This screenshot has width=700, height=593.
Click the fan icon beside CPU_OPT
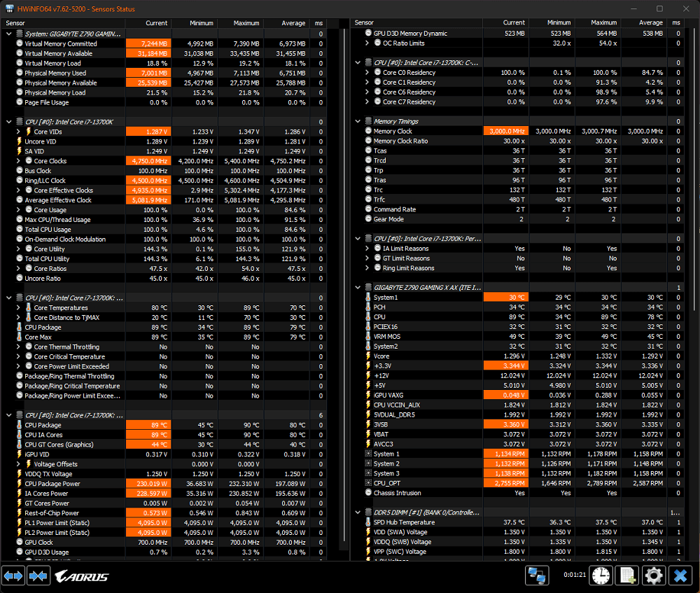(x=368, y=483)
